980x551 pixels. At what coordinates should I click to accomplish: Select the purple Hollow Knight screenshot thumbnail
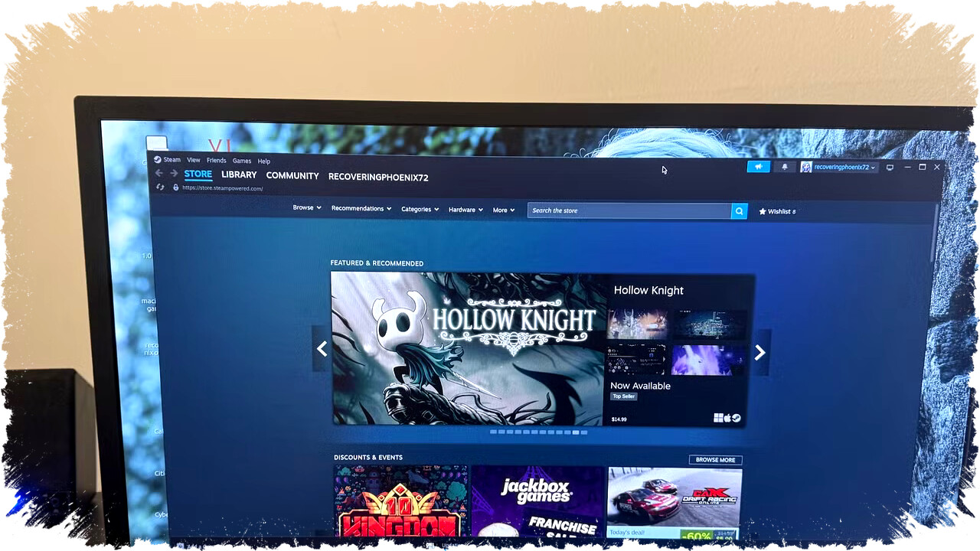pyautogui.click(x=707, y=360)
